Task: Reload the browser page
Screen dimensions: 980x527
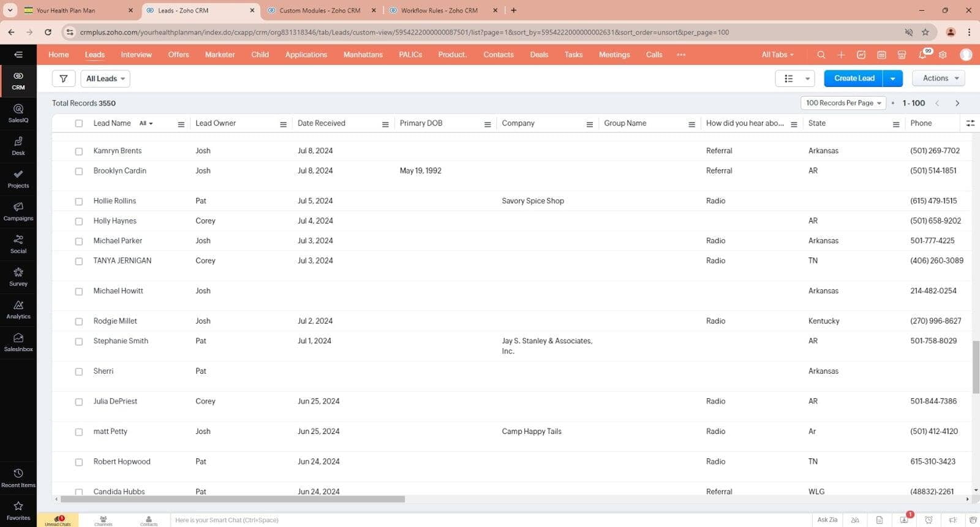Action: (x=48, y=32)
